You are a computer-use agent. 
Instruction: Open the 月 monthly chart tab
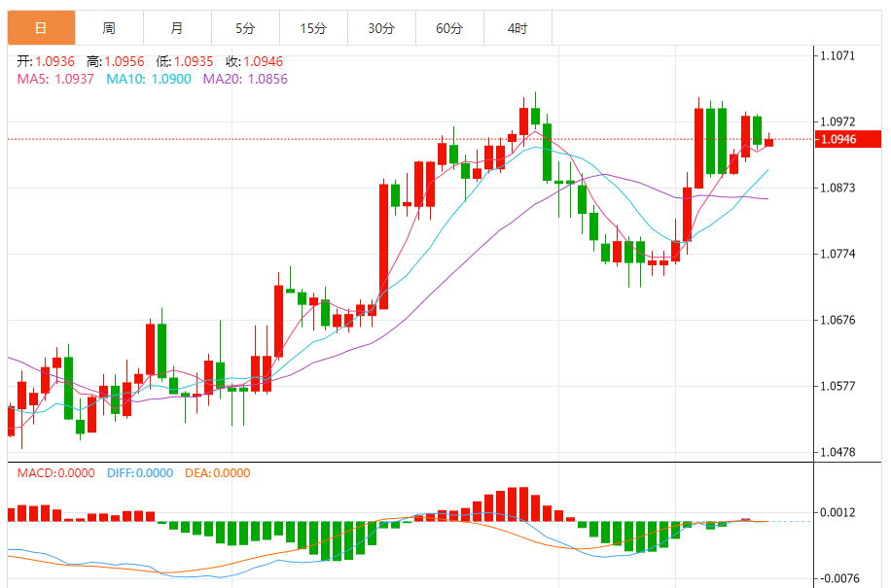176,29
